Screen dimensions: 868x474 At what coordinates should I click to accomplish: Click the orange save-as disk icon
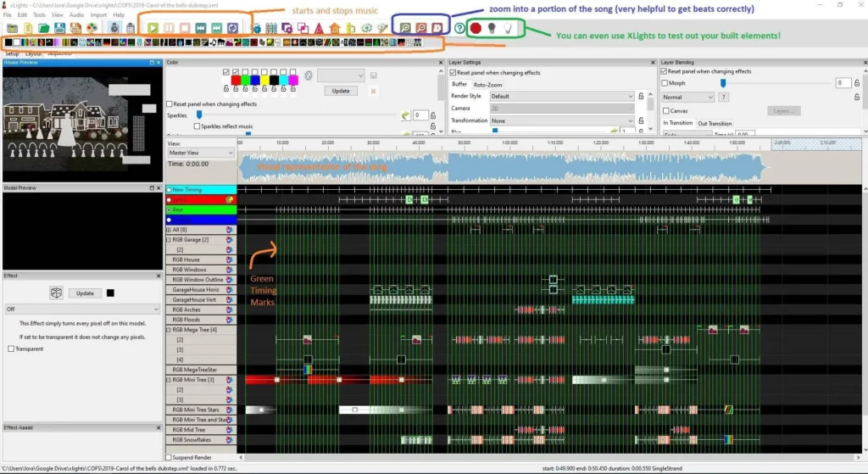75,28
